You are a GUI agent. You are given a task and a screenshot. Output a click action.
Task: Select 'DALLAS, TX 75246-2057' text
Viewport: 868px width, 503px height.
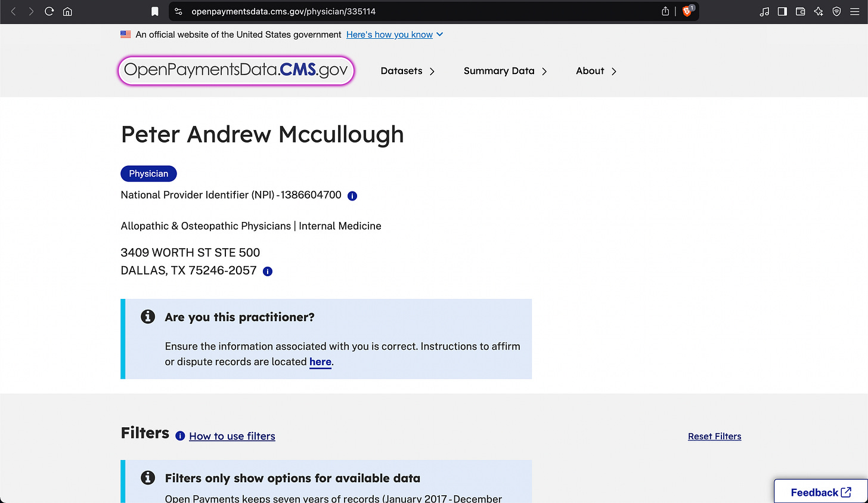tap(188, 270)
